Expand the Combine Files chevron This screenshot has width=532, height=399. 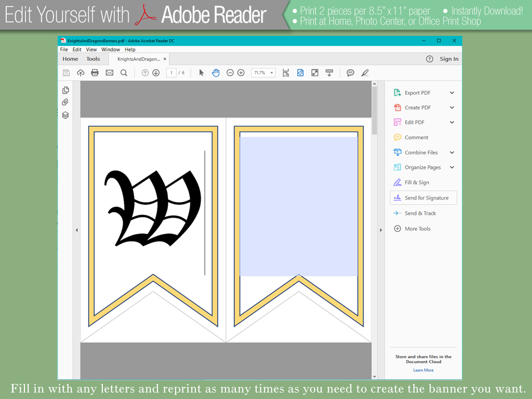pyautogui.click(x=452, y=152)
